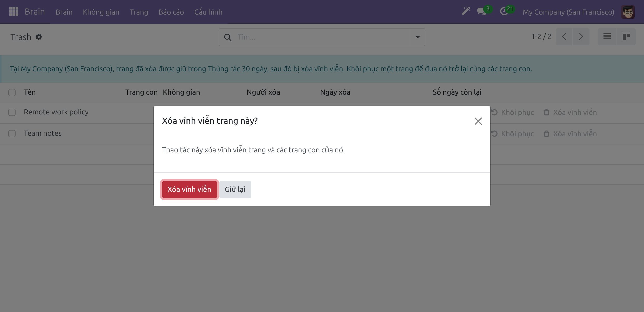Click Khôi phục for Remote work policy
The width and height of the screenshot is (644, 312).
(513, 112)
